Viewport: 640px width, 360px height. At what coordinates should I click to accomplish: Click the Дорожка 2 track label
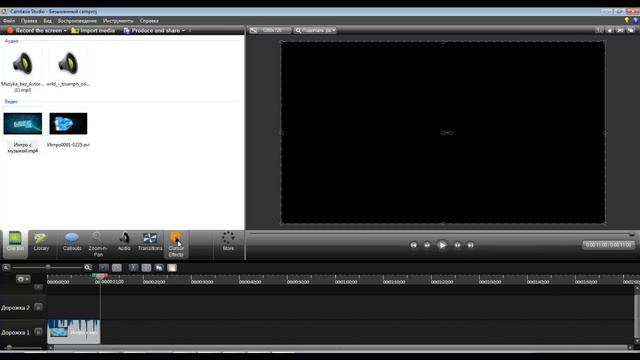(x=16, y=307)
